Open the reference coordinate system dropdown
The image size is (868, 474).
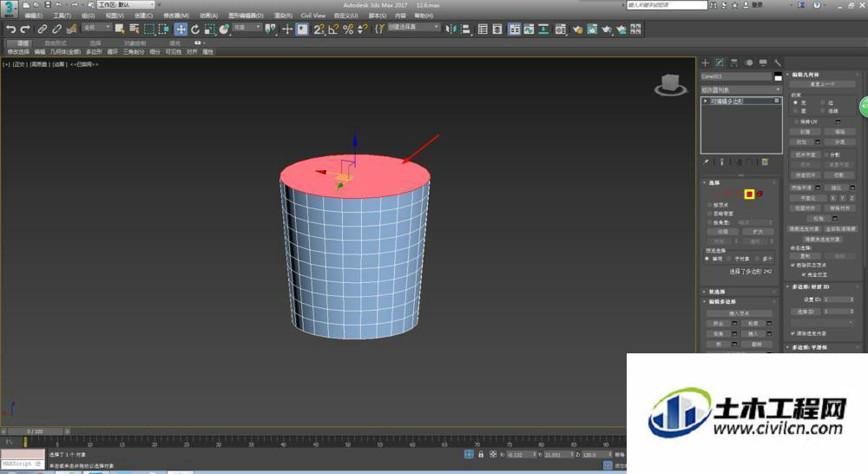coord(247,27)
